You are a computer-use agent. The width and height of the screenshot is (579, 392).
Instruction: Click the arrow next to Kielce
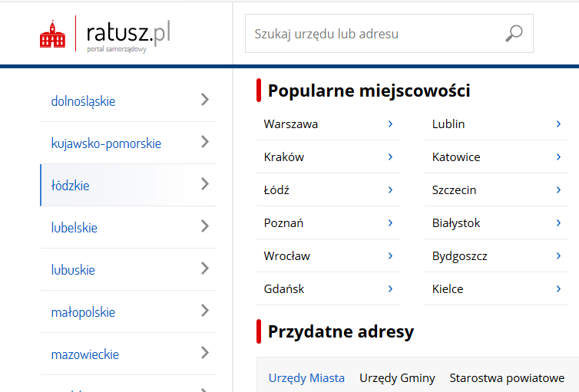[558, 288]
